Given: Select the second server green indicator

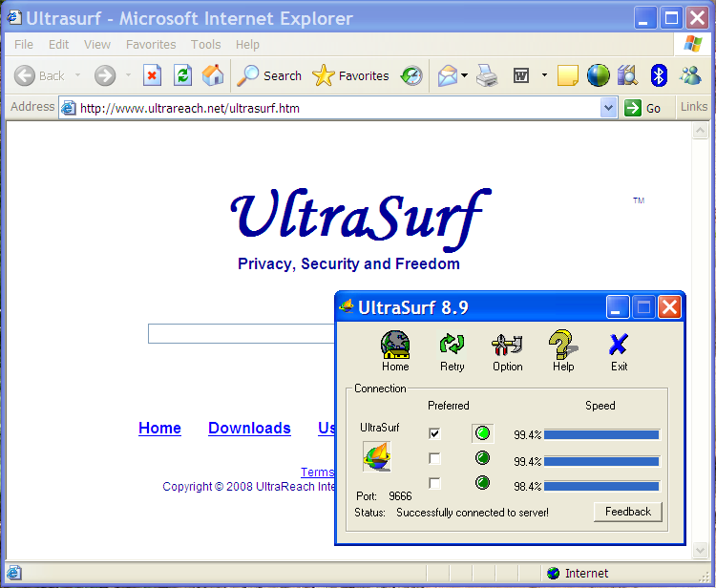Looking at the screenshot, I should [x=483, y=458].
